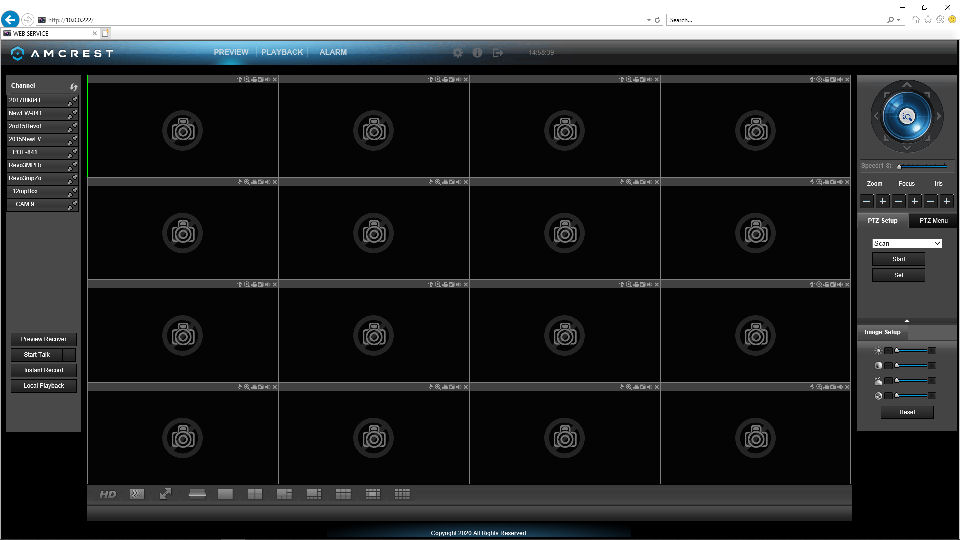
Task: Open settings via the gear icon in header
Action: (x=457, y=53)
